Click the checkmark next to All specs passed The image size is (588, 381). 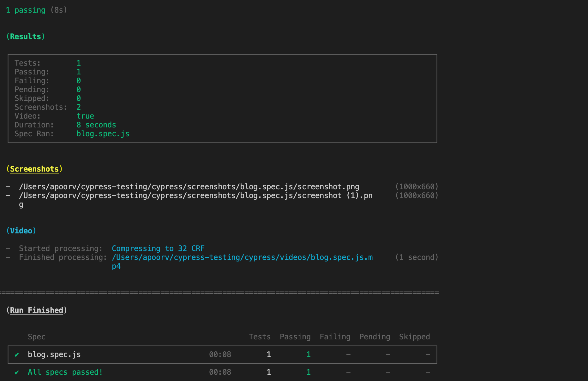tap(17, 372)
